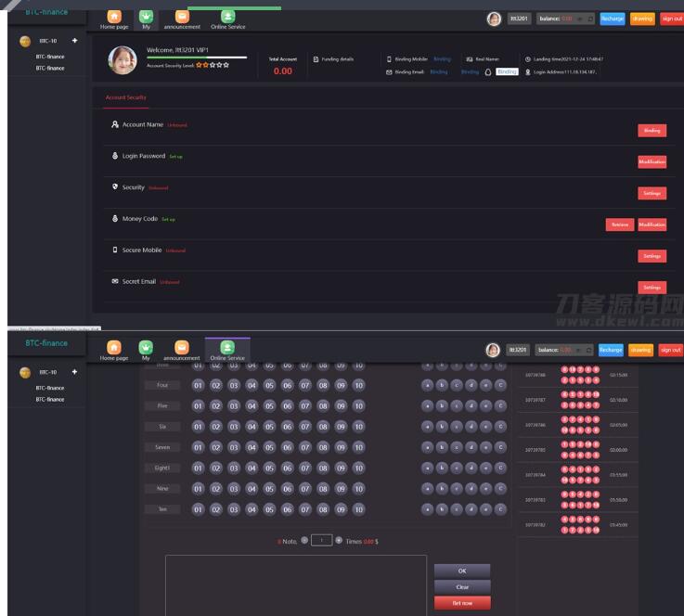This screenshot has width=684, height=616.
Task: Open the highlighted Online Service menu item
Action: pos(227,351)
